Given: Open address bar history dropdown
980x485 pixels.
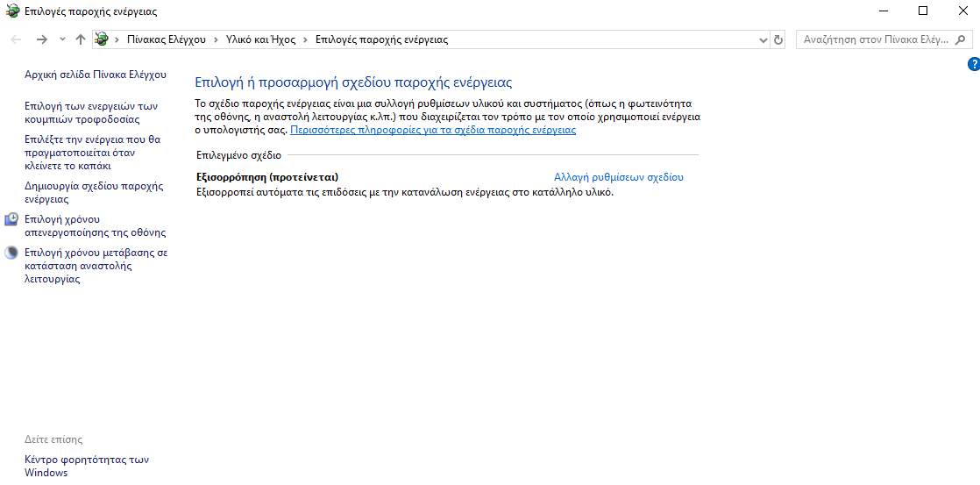Looking at the screenshot, I should [763, 39].
